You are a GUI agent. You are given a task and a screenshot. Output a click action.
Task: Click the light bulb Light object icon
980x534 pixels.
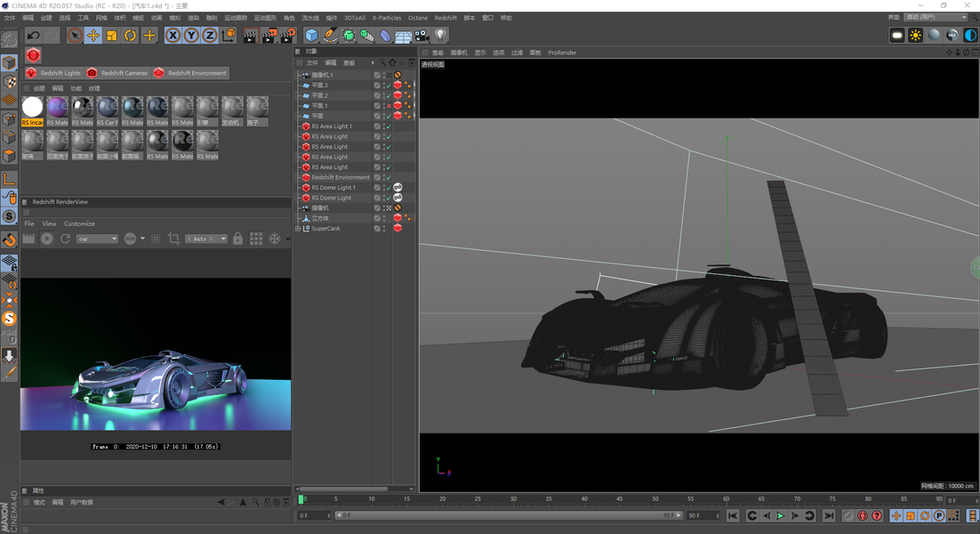440,36
